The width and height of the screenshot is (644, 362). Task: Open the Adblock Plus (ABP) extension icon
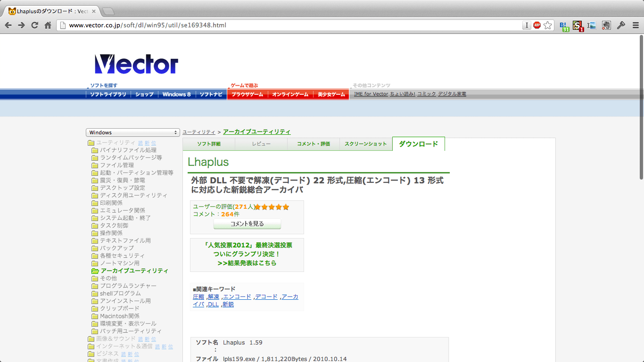coord(537,25)
